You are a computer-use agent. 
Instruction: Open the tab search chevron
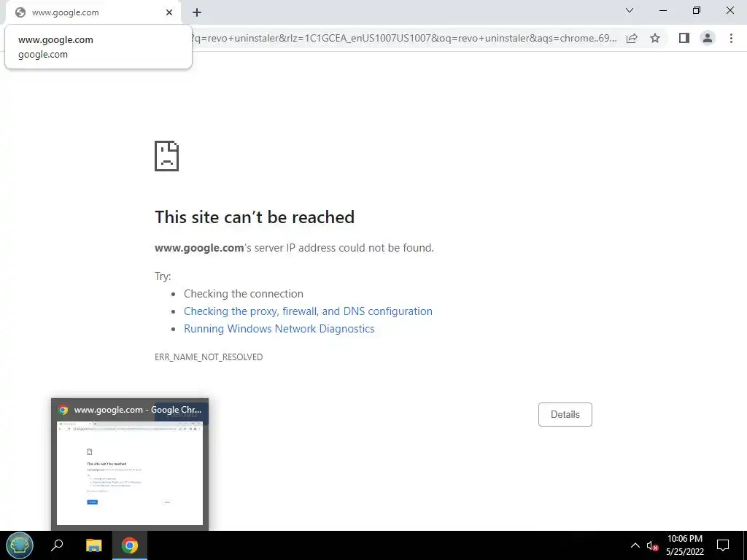(x=630, y=10)
